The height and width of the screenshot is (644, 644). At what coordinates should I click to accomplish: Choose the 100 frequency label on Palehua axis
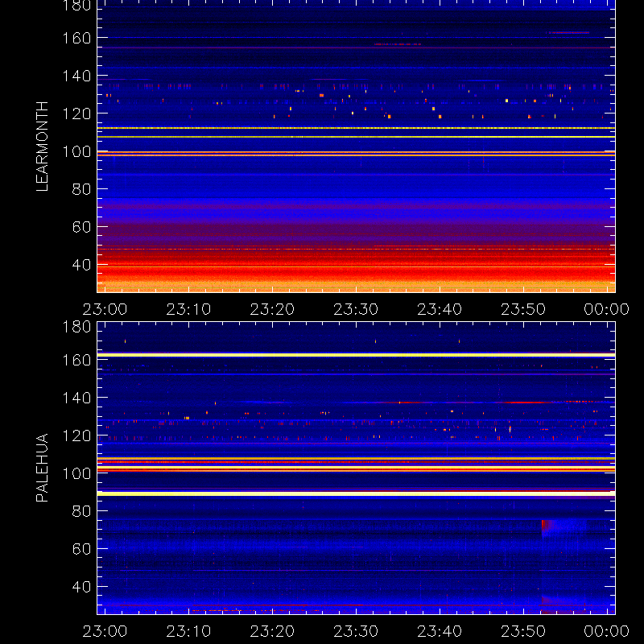point(76,473)
